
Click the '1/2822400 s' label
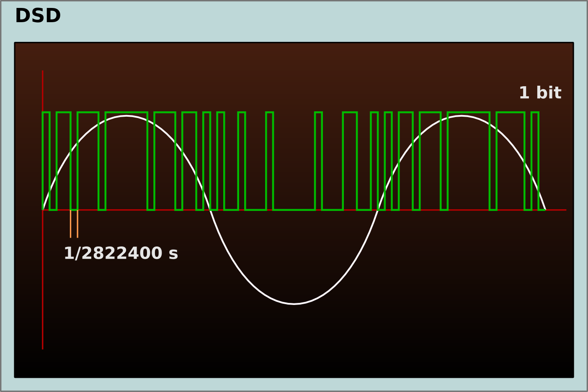tap(121, 254)
